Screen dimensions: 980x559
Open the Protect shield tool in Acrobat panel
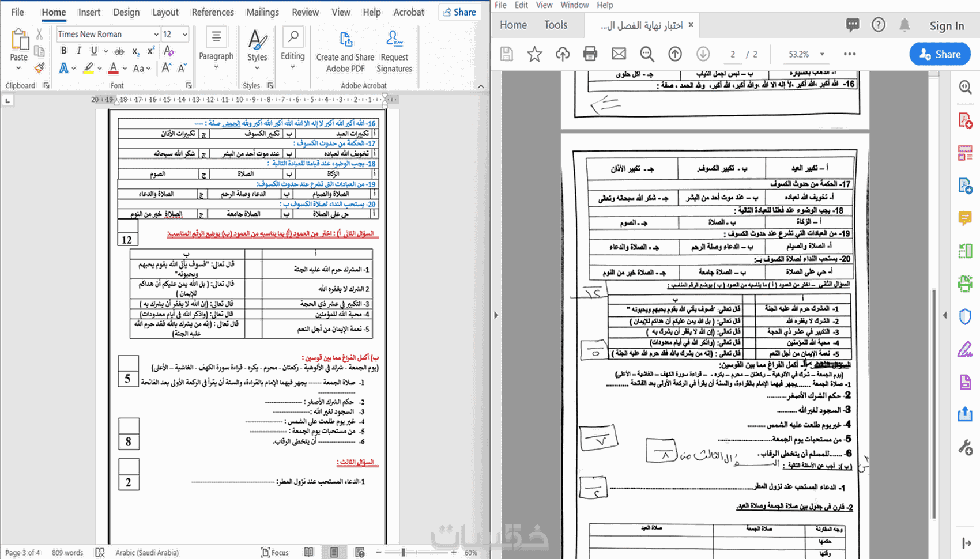coord(965,316)
